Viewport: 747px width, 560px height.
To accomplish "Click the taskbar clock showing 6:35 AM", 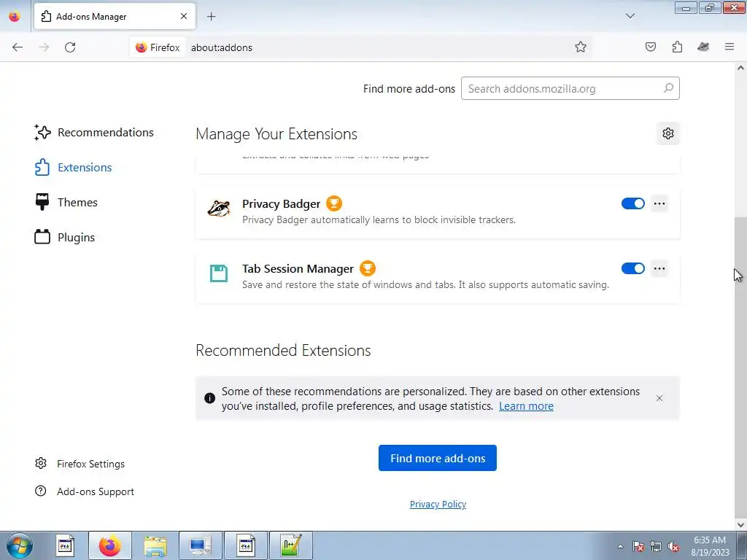I will click(x=710, y=546).
